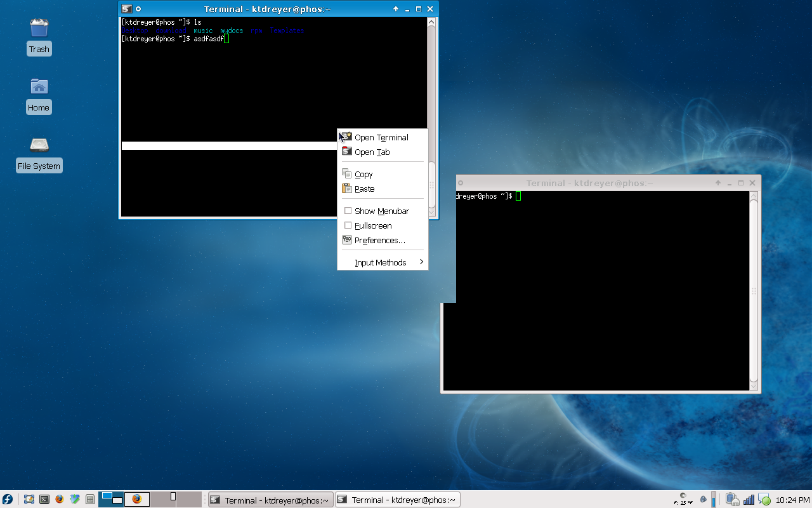
Task: Open the file manager panel launcher
Action: tap(90, 500)
